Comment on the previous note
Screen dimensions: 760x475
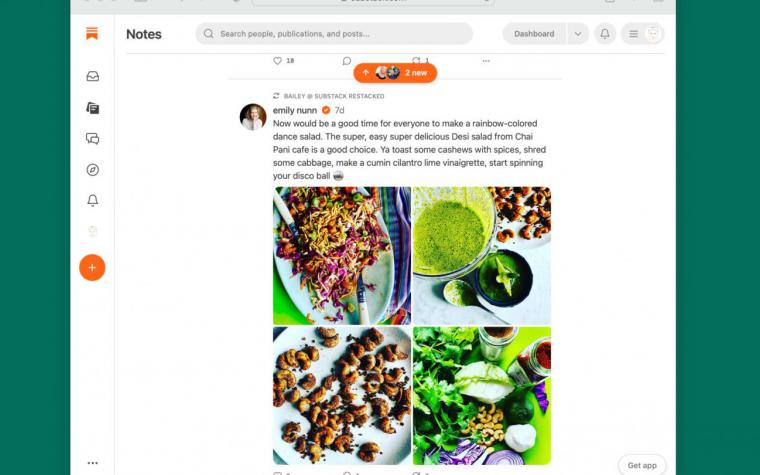point(347,61)
